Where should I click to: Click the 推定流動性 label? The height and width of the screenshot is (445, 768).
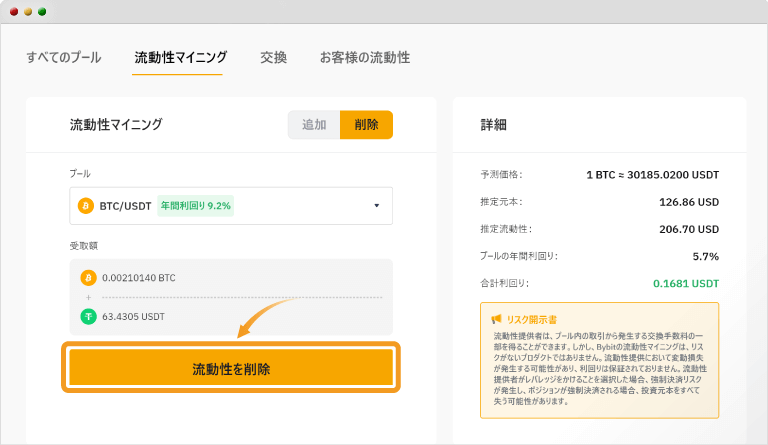click(506, 229)
